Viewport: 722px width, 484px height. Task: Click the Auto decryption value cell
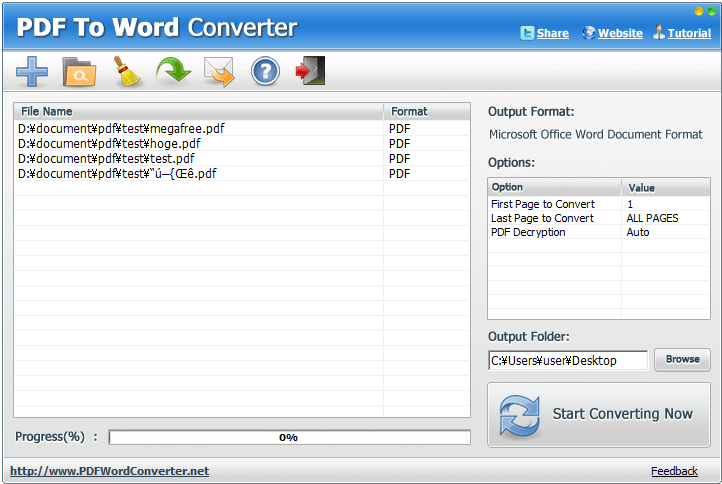(x=638, y=232)
